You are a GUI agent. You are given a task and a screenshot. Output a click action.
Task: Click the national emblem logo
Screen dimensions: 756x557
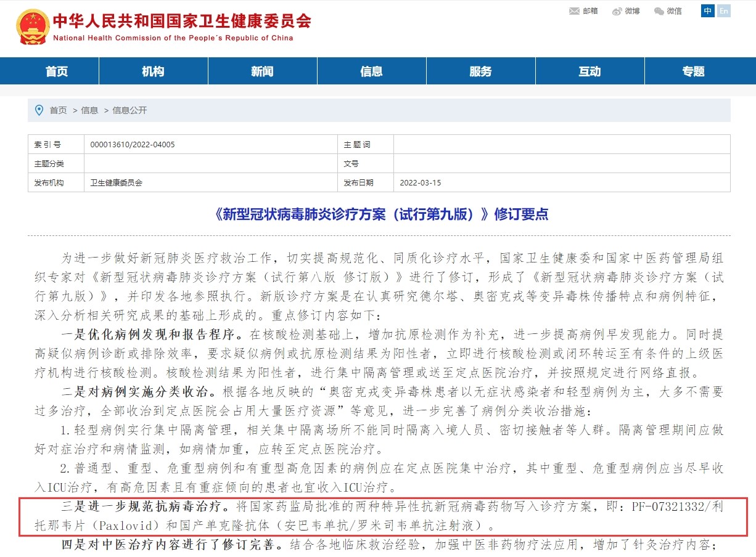tap(32, 26)
